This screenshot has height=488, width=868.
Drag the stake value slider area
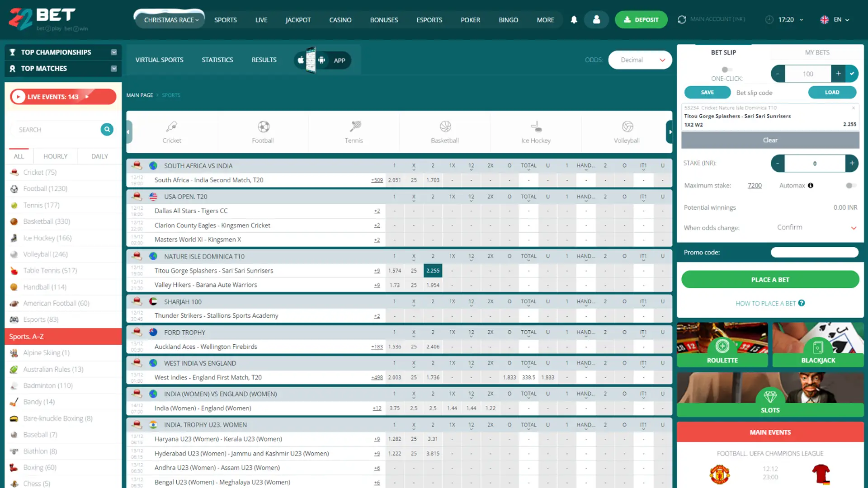coord(814,163)
